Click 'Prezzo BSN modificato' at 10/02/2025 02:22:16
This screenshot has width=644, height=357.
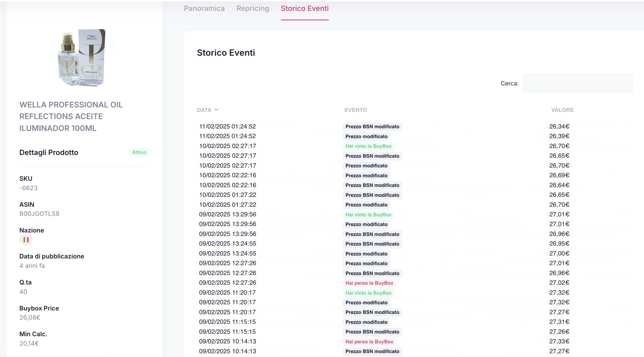(x=372, y=185)
